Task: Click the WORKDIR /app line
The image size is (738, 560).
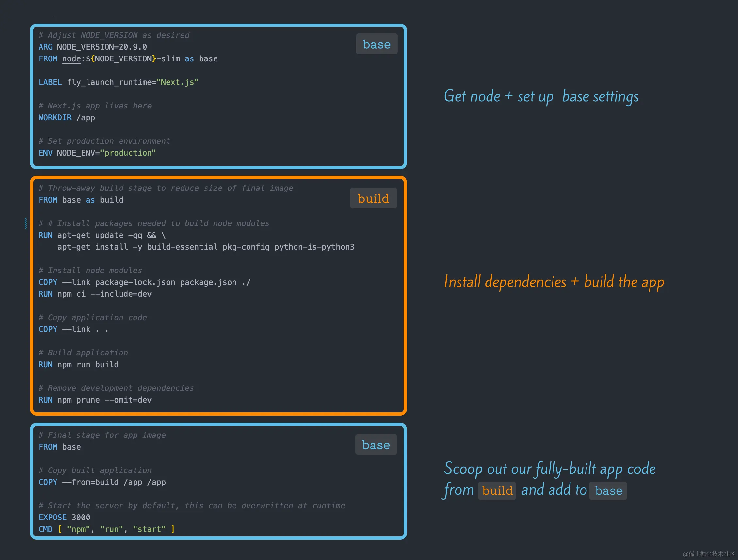Action: (x=66, y=118)
